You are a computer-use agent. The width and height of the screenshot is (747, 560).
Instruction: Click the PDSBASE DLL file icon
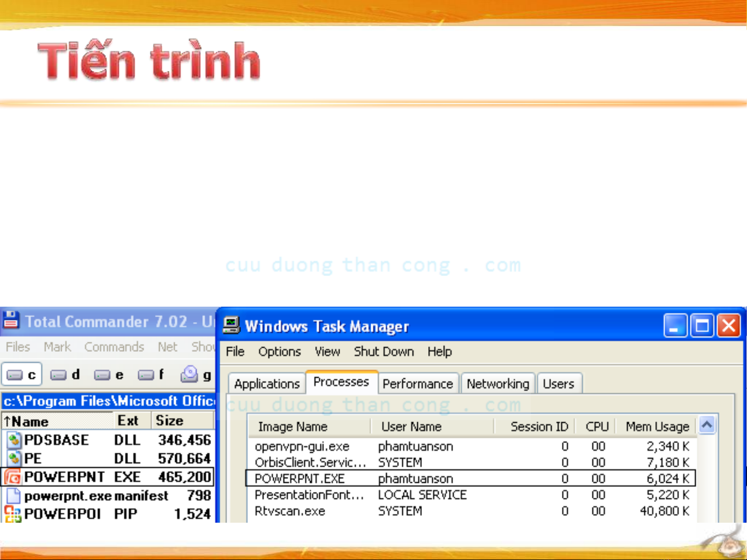pos(14,440)
